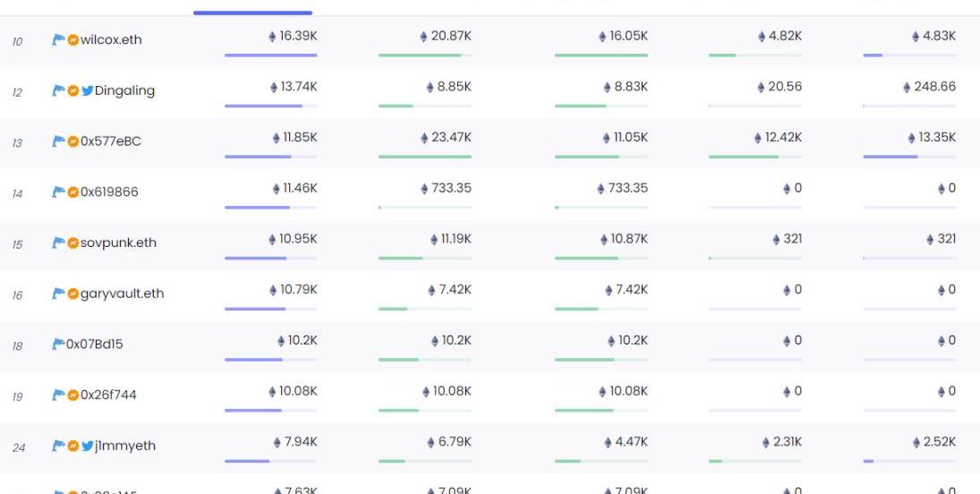Open the Dingaling trader profile
The image size is (980, 494).
coord(124,90)
